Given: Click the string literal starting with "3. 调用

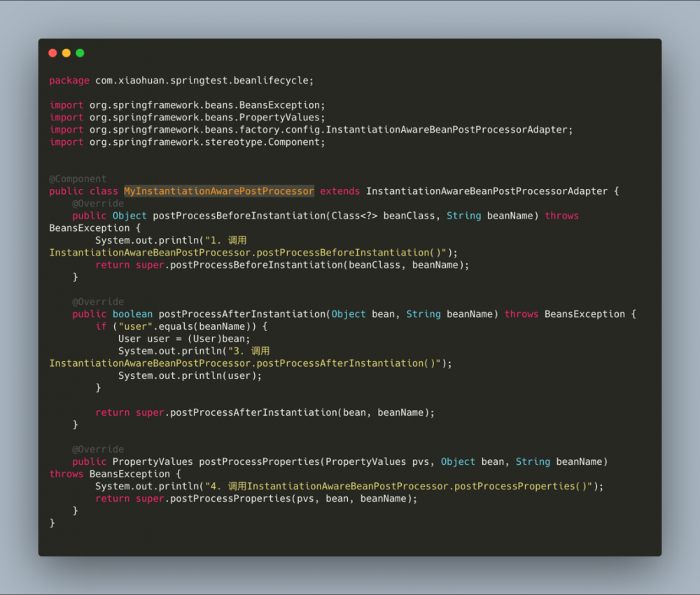Looking at the screenshot, I should 245,358.
